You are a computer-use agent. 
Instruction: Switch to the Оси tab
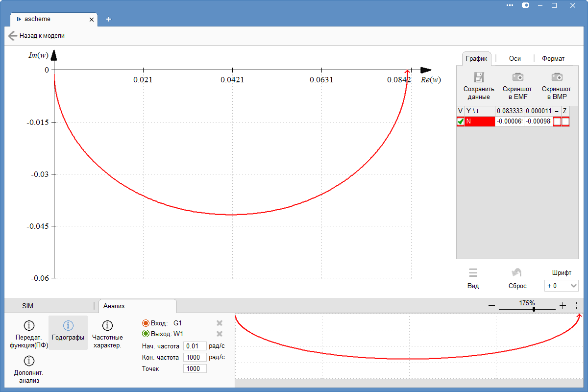(x=514, y=58)
